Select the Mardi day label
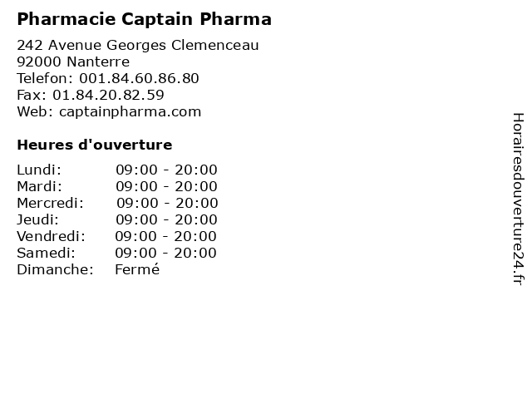This screenshot has height=399, width=532. (40, 186)
